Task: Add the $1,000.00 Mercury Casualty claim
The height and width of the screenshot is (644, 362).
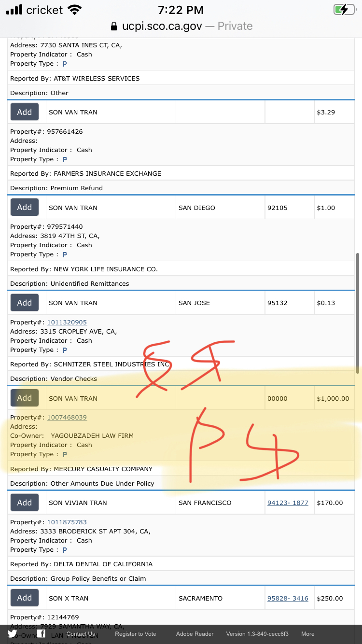Action: (25, 398)
